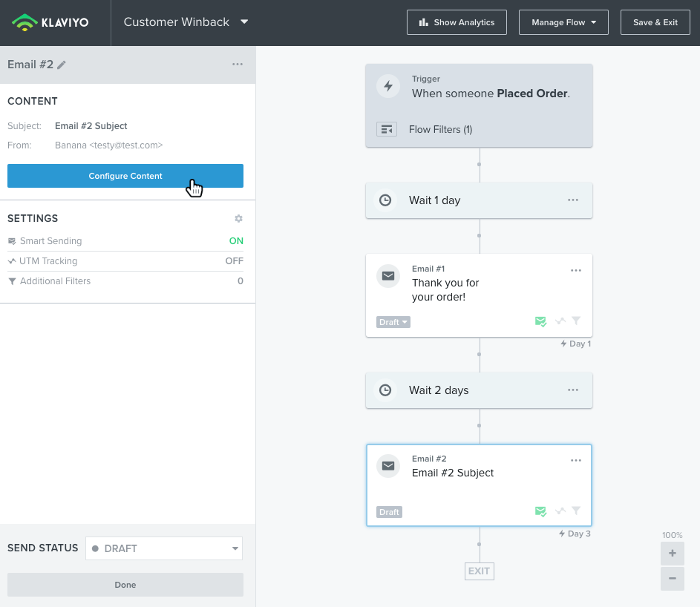
Task: Click the 'Email #2 Subject' subject text in sidebar
Action: pos(91,126)
